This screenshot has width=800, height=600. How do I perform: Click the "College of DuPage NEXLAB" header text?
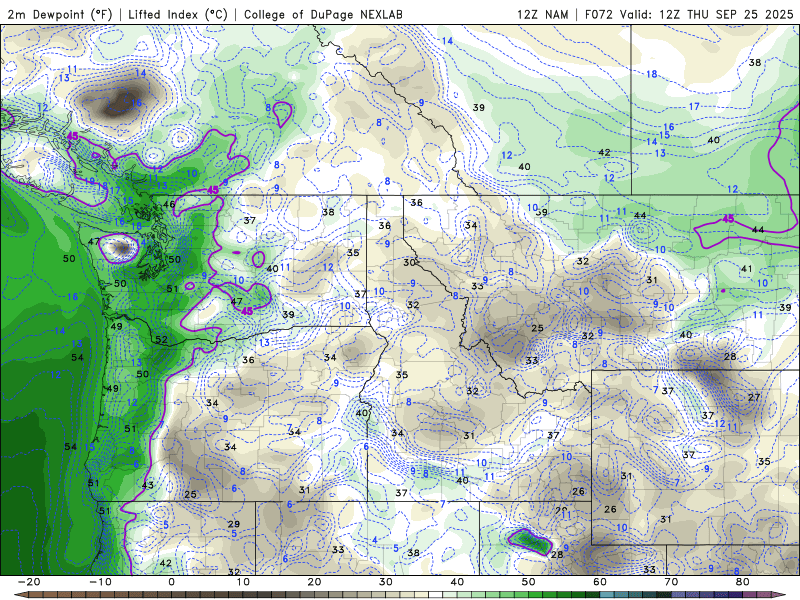(323, 14)
